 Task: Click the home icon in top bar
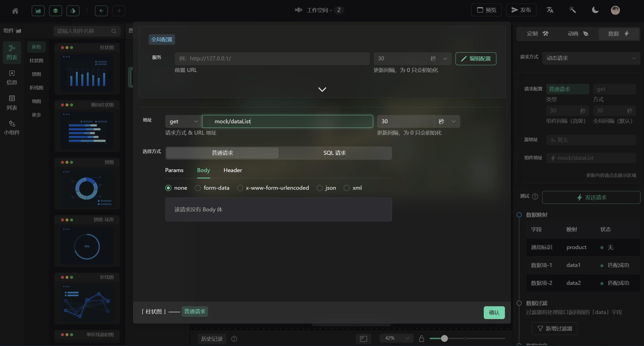click(x=15, y=11)
